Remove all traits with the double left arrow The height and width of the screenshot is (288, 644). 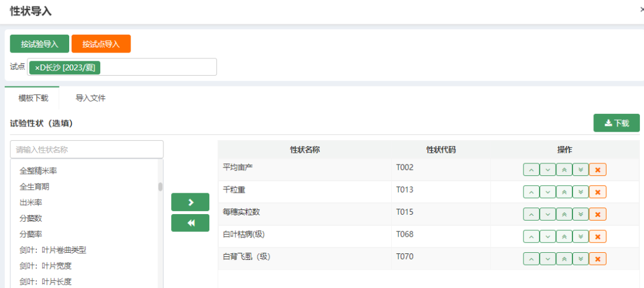(x=190, y=222)
